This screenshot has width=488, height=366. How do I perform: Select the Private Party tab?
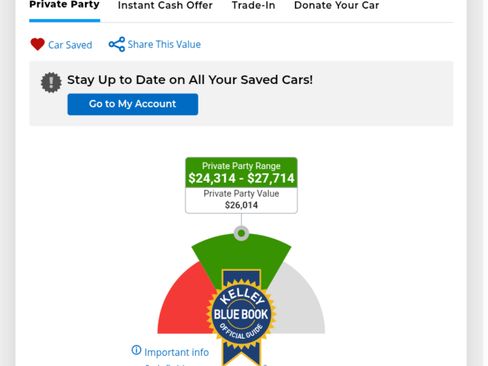point(64,5)
